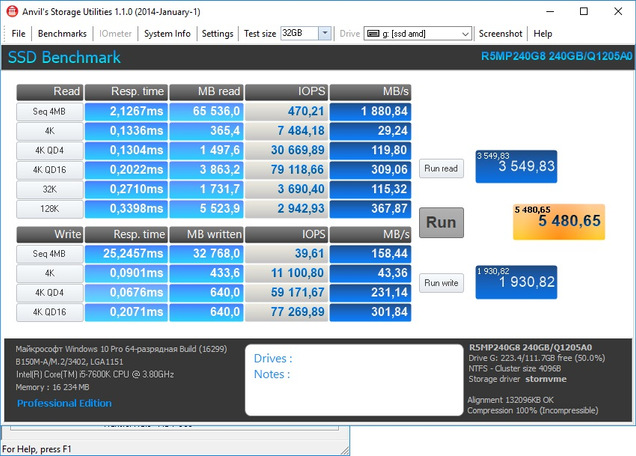This screenshot has width=636, height=456.
Task: Click the write Seq 4MB test button
Action: click(x=49, y=254)
